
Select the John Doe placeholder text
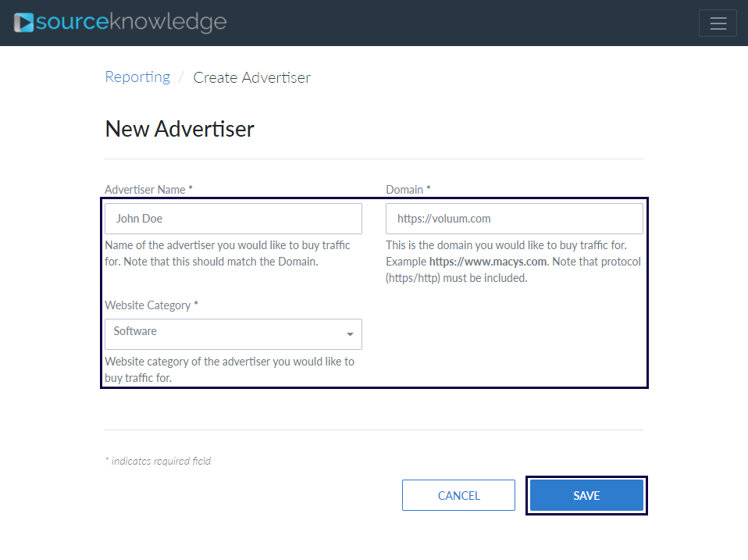coord(141,219)
